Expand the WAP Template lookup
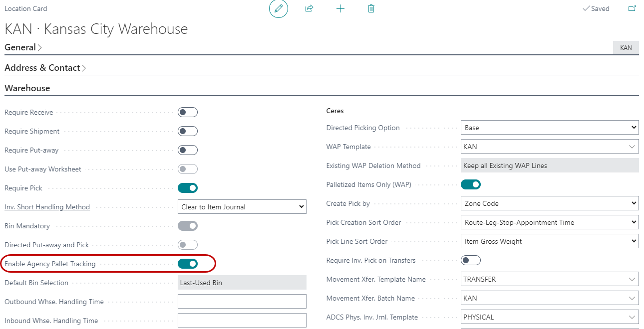The image size is (644, 329). point(633,147)
